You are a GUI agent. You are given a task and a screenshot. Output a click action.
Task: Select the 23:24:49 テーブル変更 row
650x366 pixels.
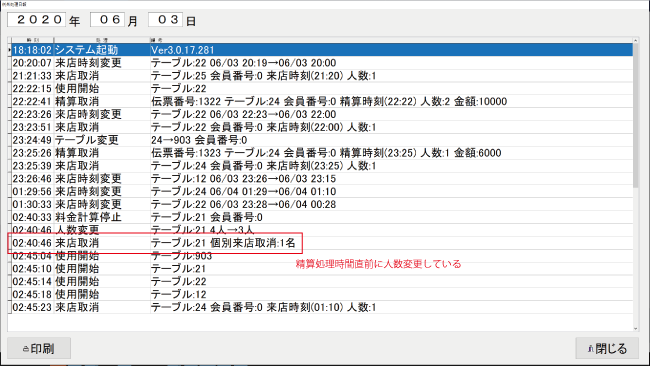322,140
